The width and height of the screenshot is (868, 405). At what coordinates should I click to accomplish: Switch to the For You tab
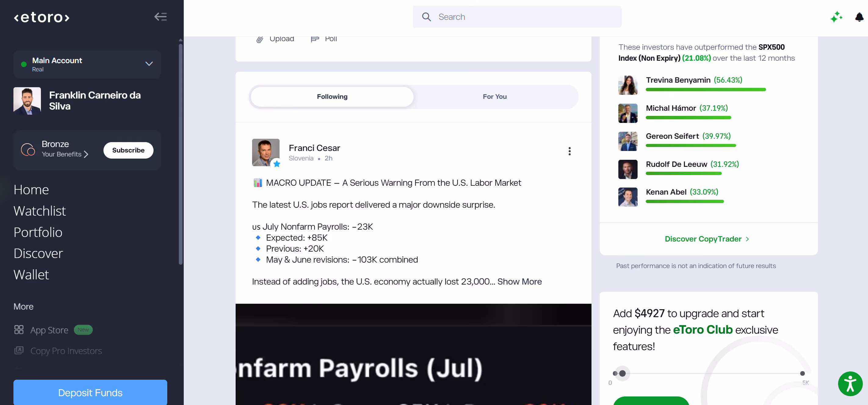point(494,97)
